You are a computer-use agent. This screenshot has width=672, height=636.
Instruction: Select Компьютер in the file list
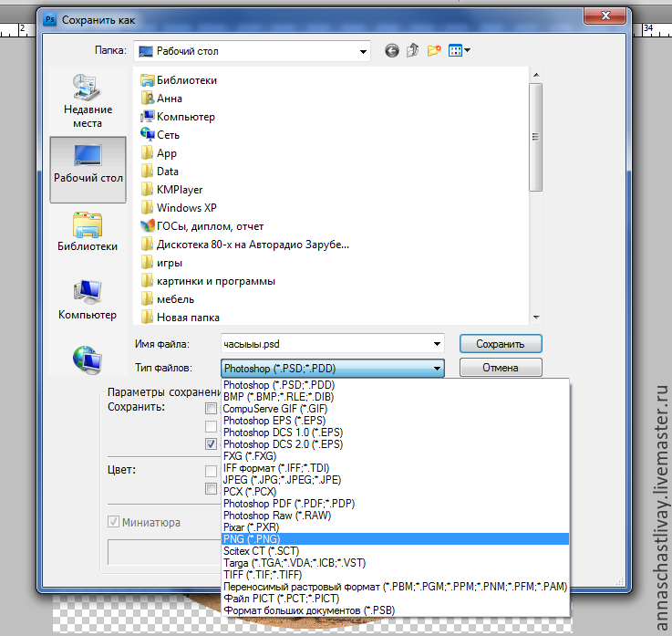[x=178, y=117]
